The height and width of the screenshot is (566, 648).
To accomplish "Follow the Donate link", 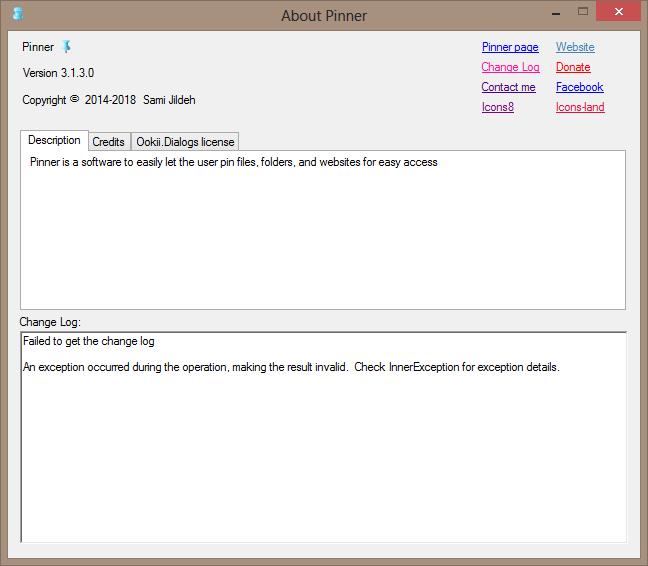I will pyautogui.click(x=573, y=67).
